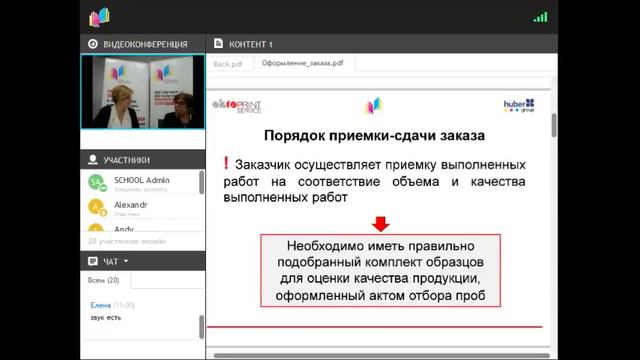Screen dimensions: 640x360
Task: Click the Чат panel header label
Action: pos(111,261)
